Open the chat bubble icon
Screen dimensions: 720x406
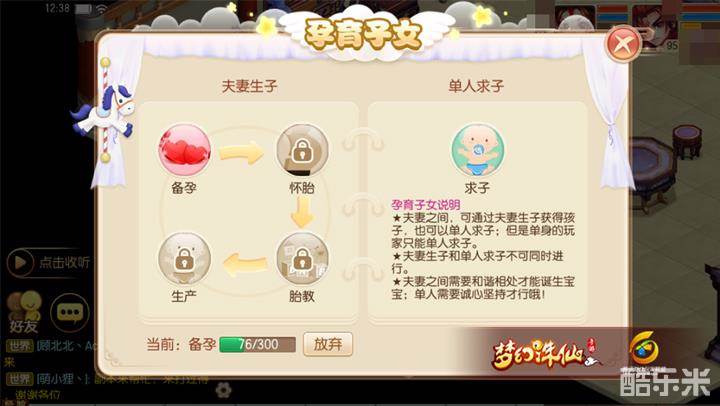[x=70, y=312]
